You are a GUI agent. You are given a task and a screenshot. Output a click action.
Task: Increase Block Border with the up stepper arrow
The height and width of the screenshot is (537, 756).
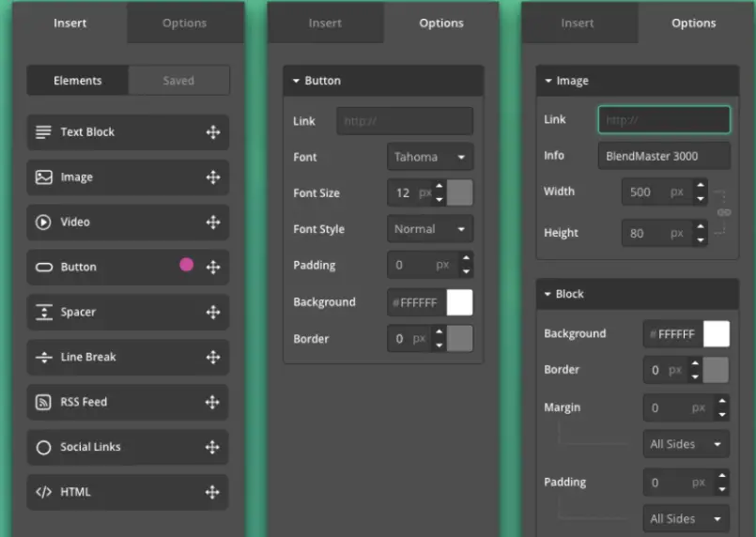coord(695,363)
